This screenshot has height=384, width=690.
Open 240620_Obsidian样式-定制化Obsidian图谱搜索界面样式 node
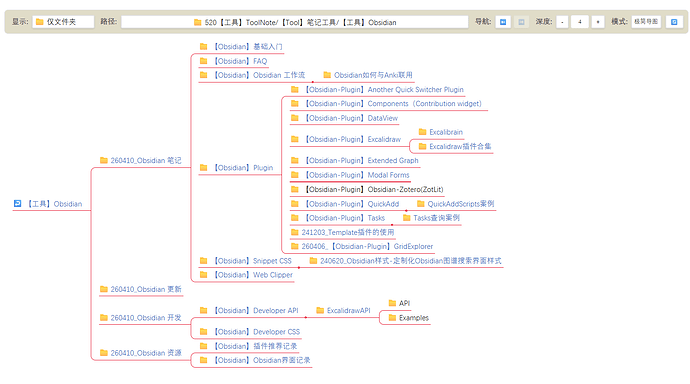point(410,260)
